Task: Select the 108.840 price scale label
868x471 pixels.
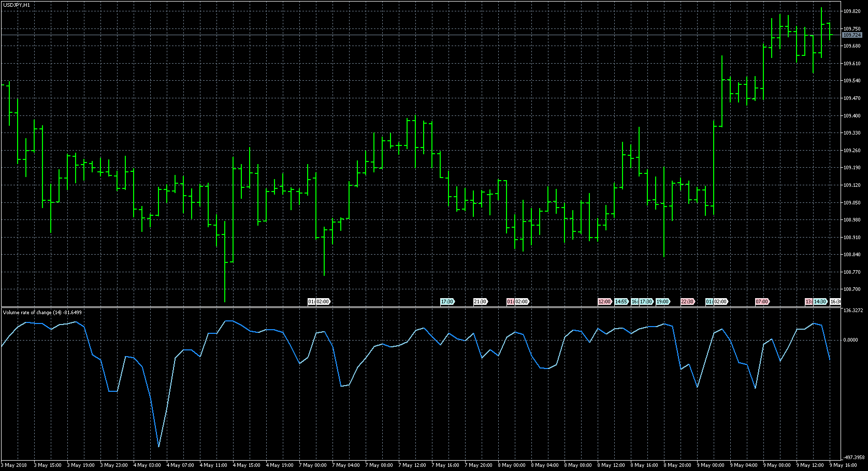Action: click(852, 255)
